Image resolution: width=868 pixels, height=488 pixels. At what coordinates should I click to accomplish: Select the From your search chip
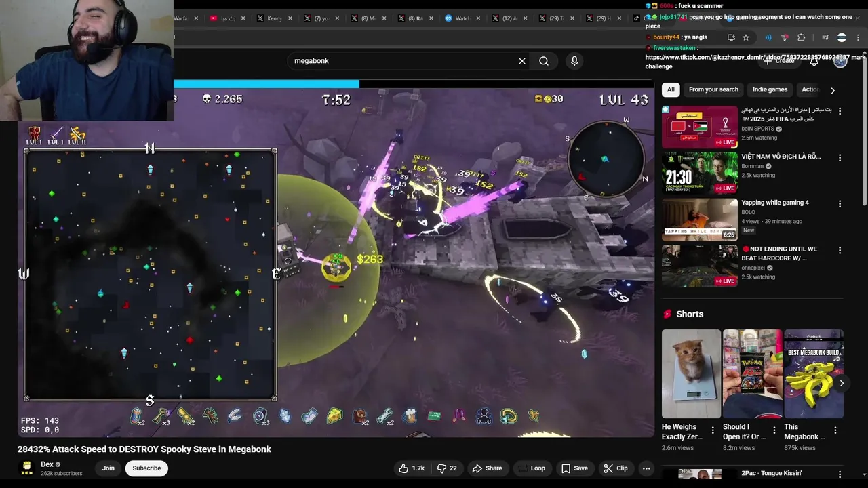point(713,89)
